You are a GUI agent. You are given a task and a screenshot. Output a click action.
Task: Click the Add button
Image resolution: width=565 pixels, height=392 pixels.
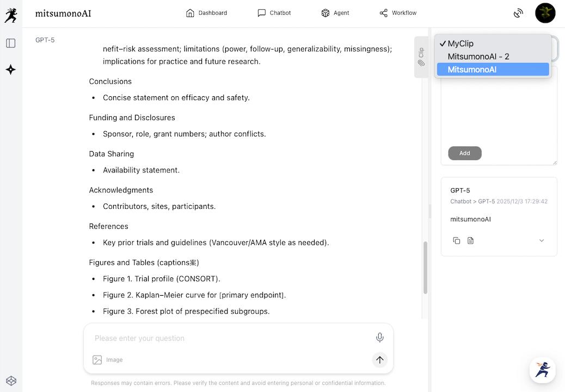point(464,153)
